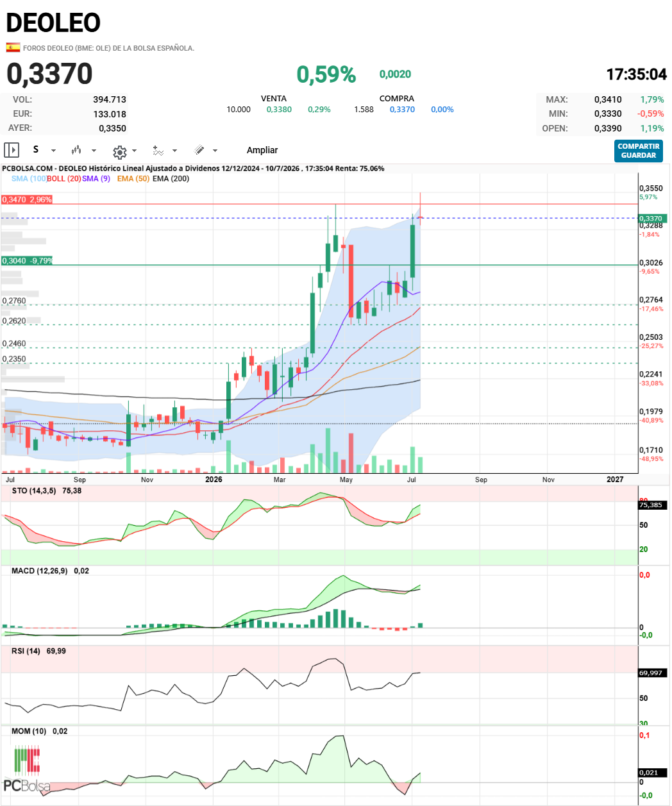Click the 0,3470 red resistance line label
The width and height of the screenshot is (672, 806).
[x=26, y=199]
